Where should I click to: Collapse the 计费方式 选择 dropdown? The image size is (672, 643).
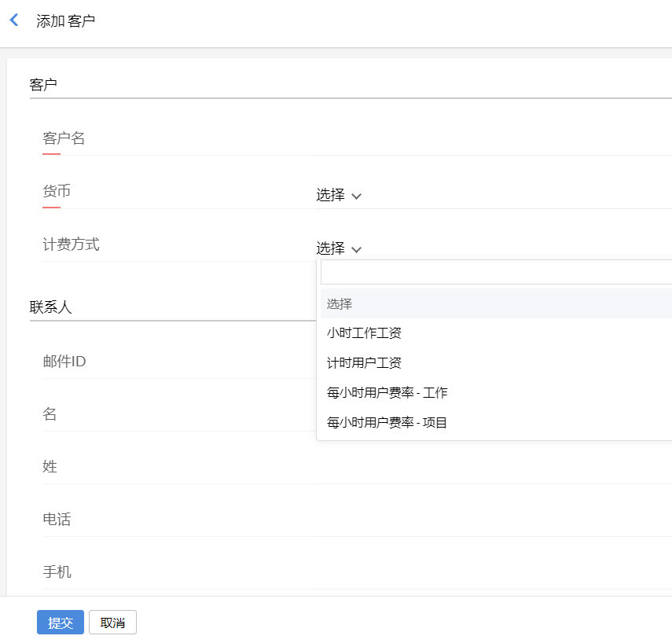click(339, 248)
